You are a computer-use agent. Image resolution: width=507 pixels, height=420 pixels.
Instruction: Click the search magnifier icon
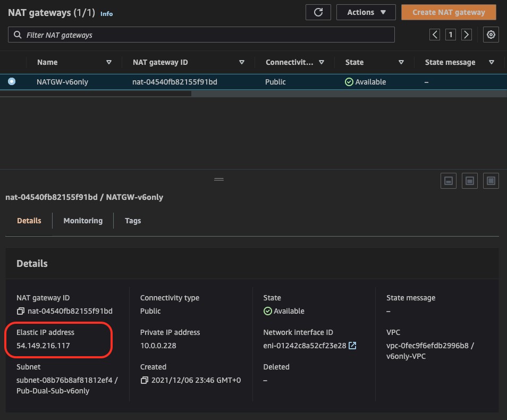[18, 35]
